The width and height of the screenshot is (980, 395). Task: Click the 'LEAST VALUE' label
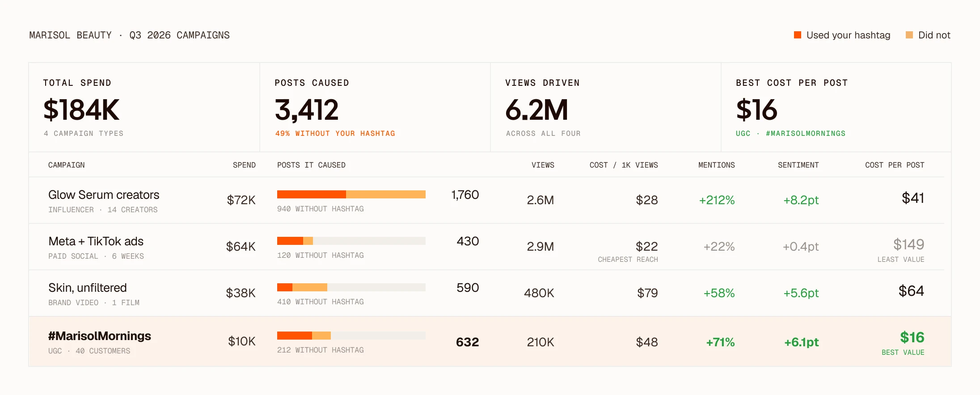pos(901,259)
